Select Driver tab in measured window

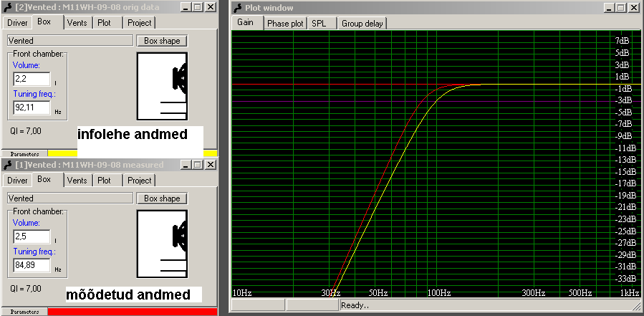[17, 181]
